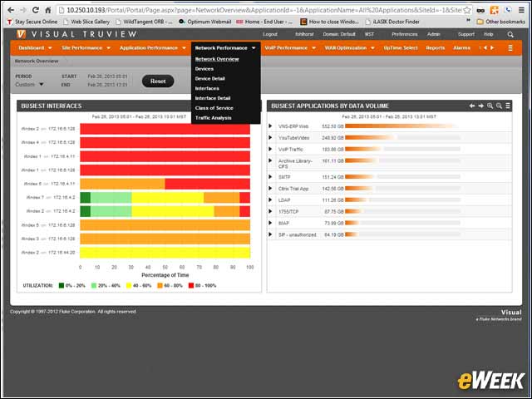Select Class of Service menu entry
The image size is (532, 399).
pos(214,108)
